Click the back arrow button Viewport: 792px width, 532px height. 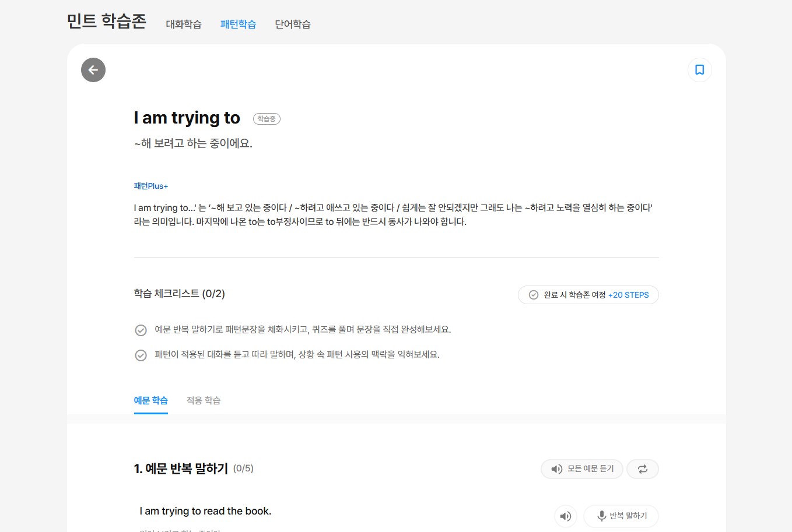coord(93,70)
